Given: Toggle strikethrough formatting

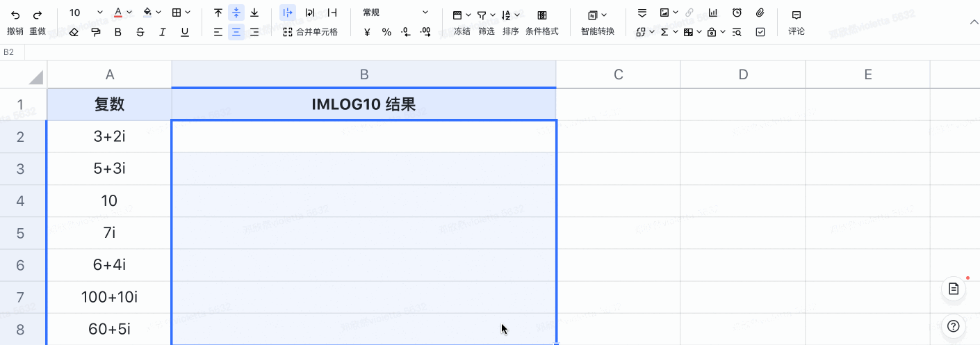Looking at the screenshot, I should tap(140, 31).
